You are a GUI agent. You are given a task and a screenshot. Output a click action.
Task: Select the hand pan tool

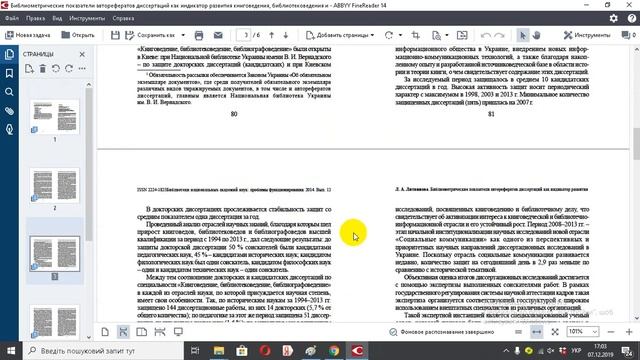pyautogui.click(x=537, y=35)
